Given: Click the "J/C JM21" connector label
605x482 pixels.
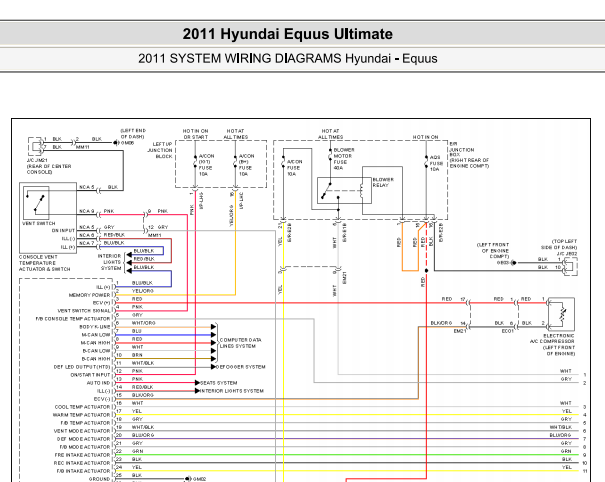Looking at the screenshot, I should [x=37, y=160].
